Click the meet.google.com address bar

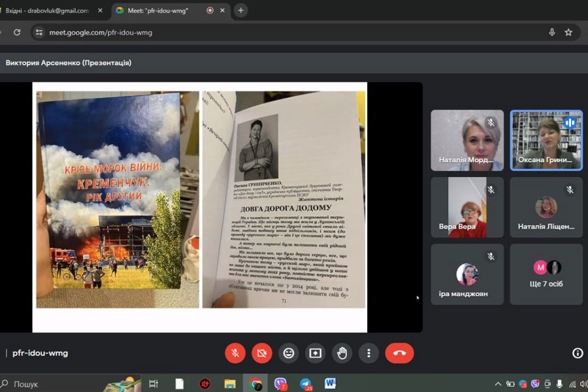(261, 32)
